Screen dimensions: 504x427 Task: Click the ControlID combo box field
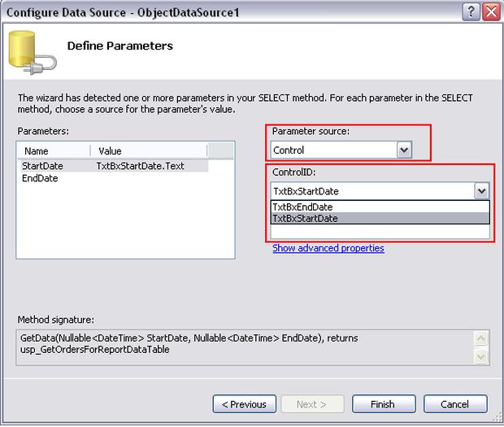click(x=371, y=191)
